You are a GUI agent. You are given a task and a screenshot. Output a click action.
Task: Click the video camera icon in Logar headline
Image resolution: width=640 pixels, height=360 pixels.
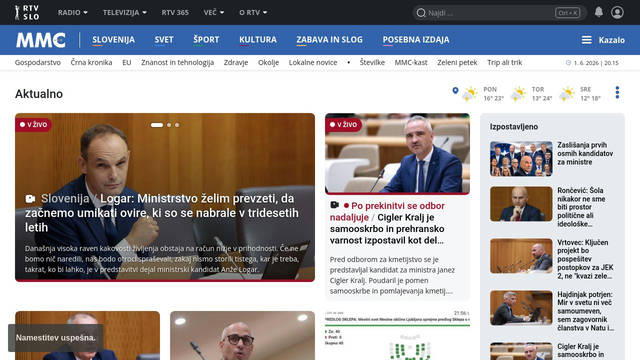(x=30, y=199)
